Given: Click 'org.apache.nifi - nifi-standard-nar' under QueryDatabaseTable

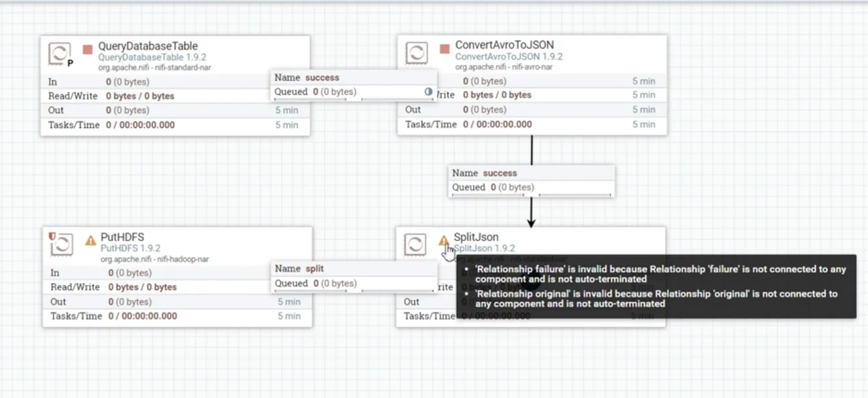Looking at the screenshot, I should (154, 67).
